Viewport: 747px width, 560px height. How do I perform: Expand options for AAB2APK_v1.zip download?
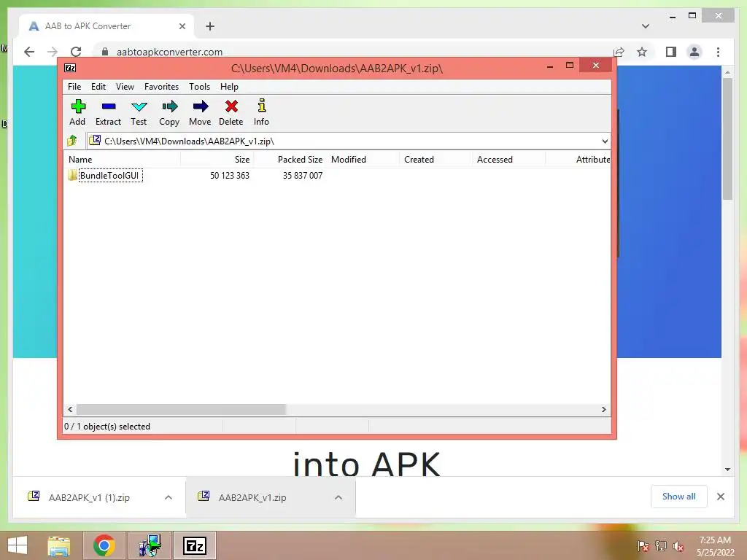click(x=338, y=497)
